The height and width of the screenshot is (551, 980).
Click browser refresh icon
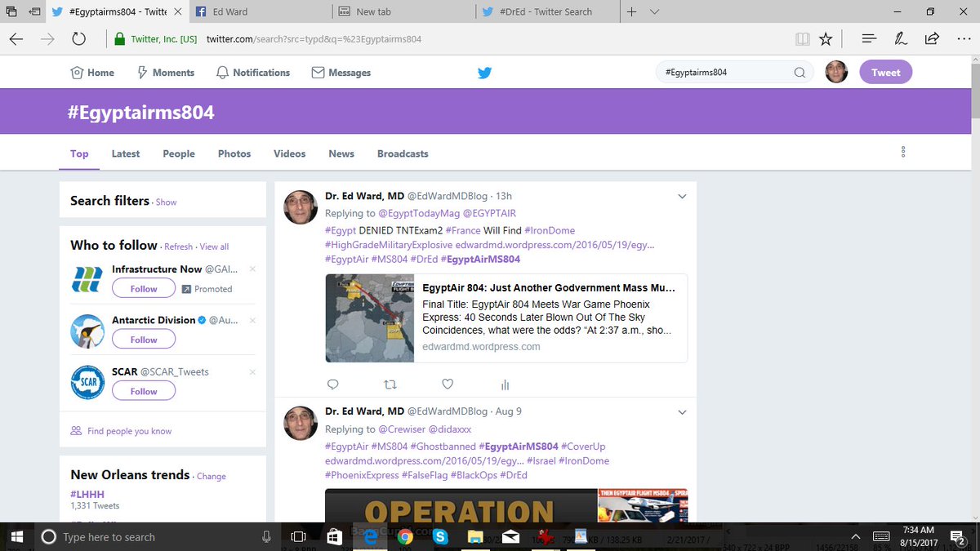(79, 38)
